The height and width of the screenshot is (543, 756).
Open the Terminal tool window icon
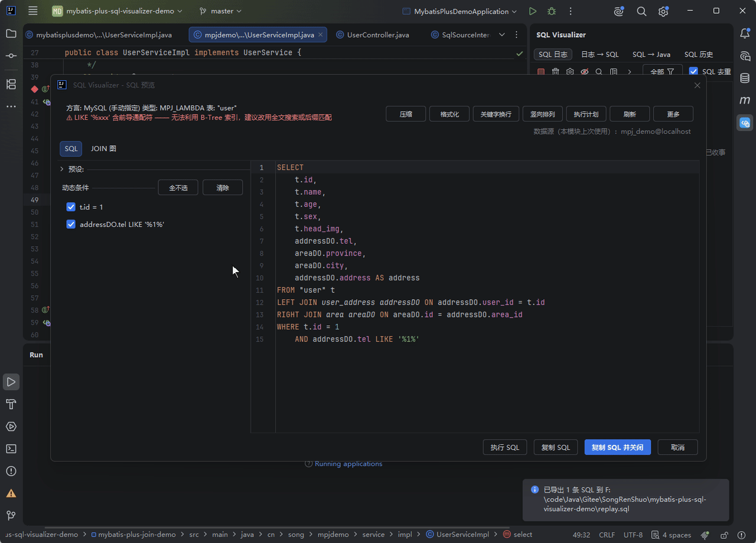tap(11, 449)
